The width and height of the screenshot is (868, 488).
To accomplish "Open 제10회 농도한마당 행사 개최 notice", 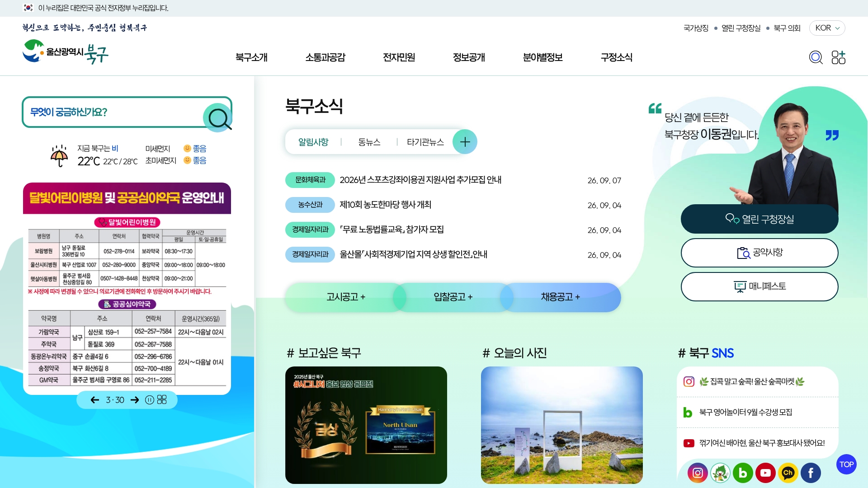I will pos(385,205).
